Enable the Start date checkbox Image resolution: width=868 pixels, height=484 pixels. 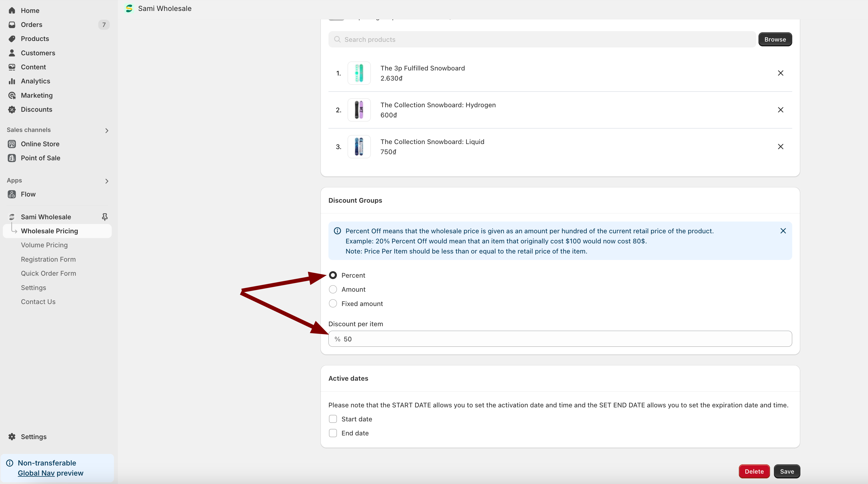click(x=333, y=419)
